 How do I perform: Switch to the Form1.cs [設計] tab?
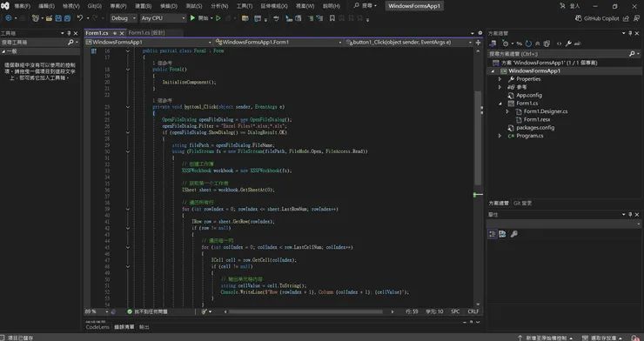[x=146, y=33]
